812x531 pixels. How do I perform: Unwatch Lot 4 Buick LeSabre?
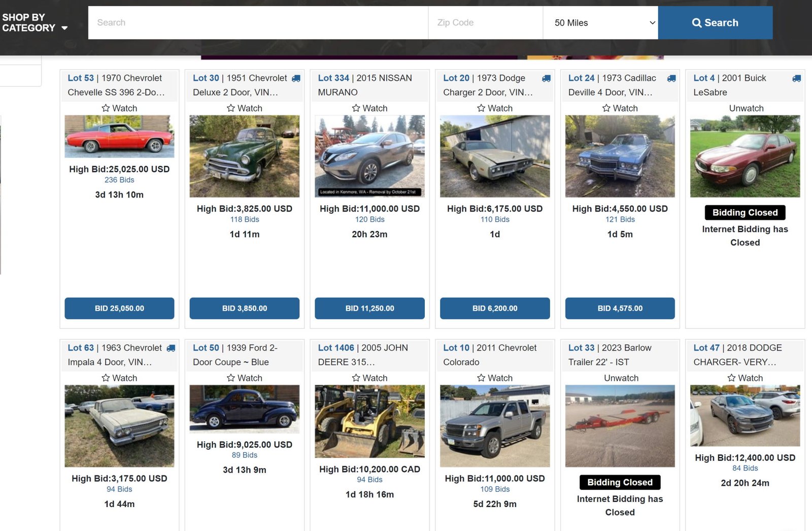coord(746,108)
